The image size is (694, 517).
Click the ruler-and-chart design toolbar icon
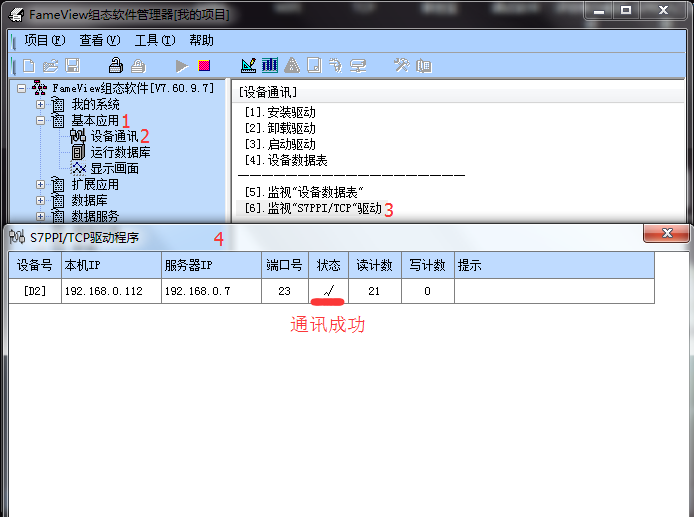pyautogui.click(x=249, y=66)
